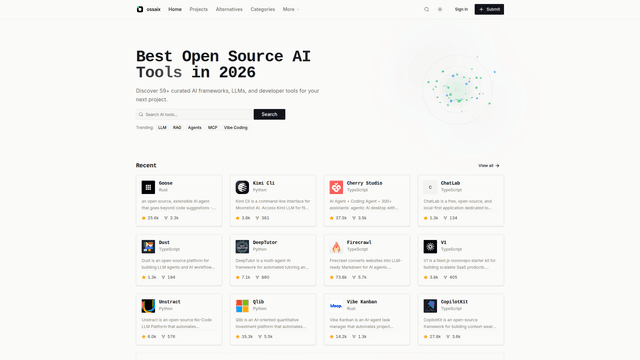640x360 pixels.
Task: Click the fork icon on CopilotKit card
Action: [x=448, y=337]
